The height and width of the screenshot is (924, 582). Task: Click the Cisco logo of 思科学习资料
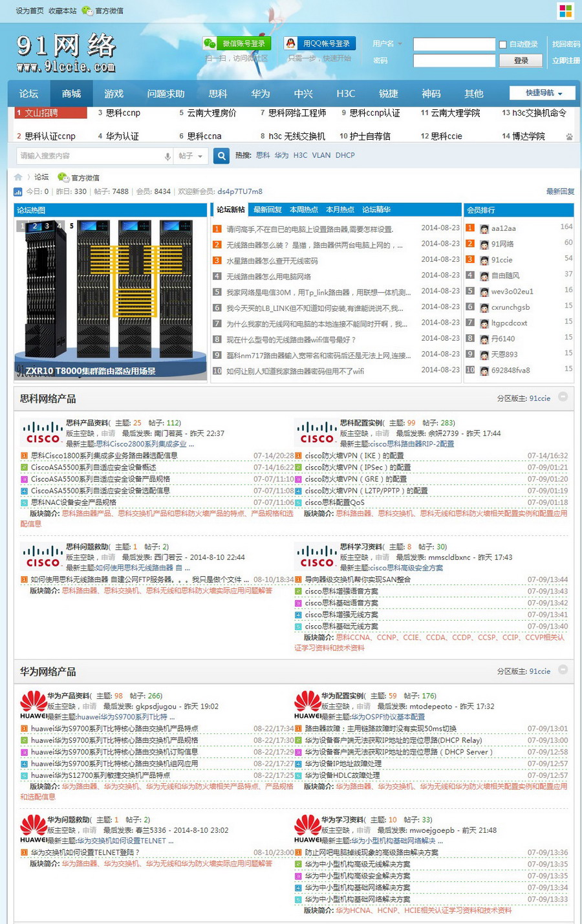[x=317, y=557]
